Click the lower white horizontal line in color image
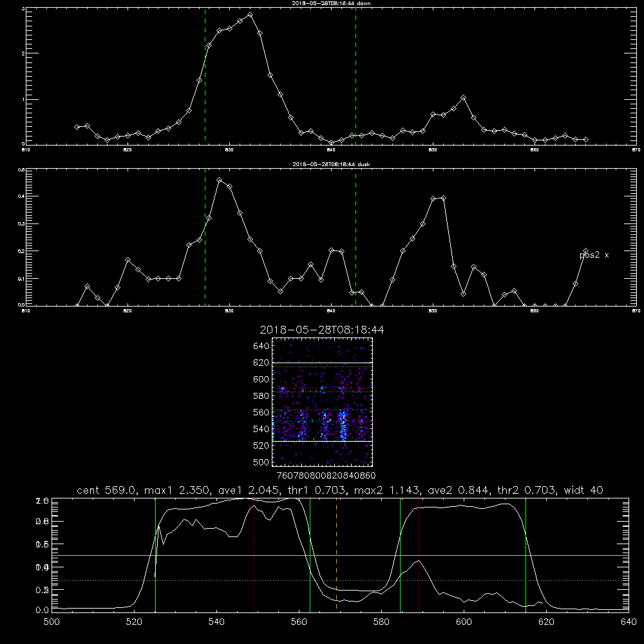Screen dimensions: 644x644 [x=323, y=442]
